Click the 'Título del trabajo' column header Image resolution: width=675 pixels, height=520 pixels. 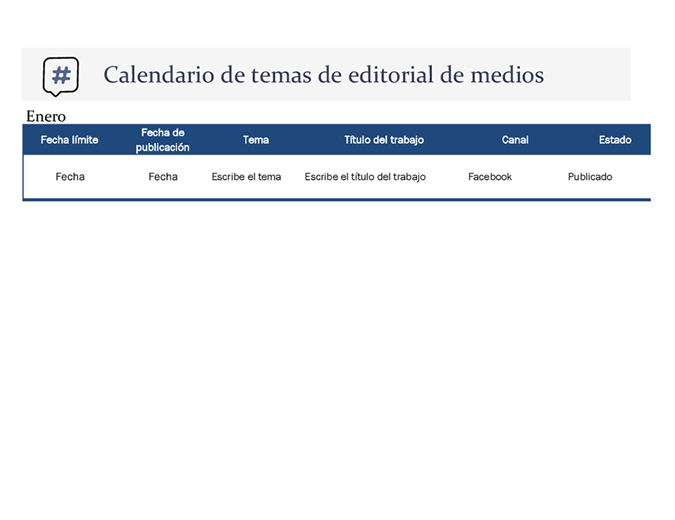click(x=384, y=140)
